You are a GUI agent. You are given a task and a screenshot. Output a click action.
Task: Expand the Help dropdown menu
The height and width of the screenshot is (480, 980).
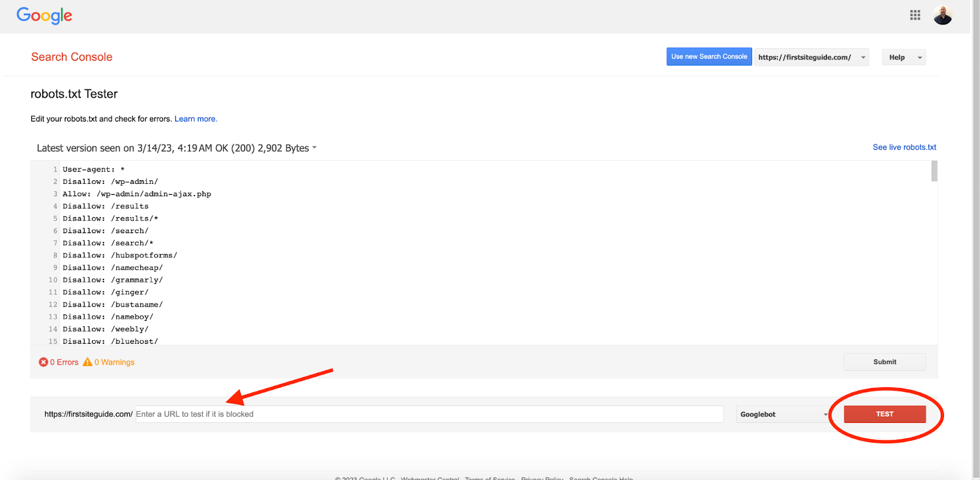(904, 57)
